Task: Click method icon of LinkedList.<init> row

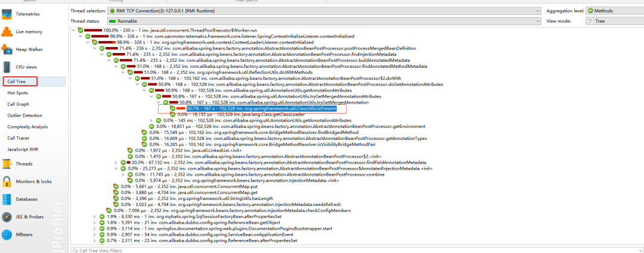Action: (x=130, y=151)
